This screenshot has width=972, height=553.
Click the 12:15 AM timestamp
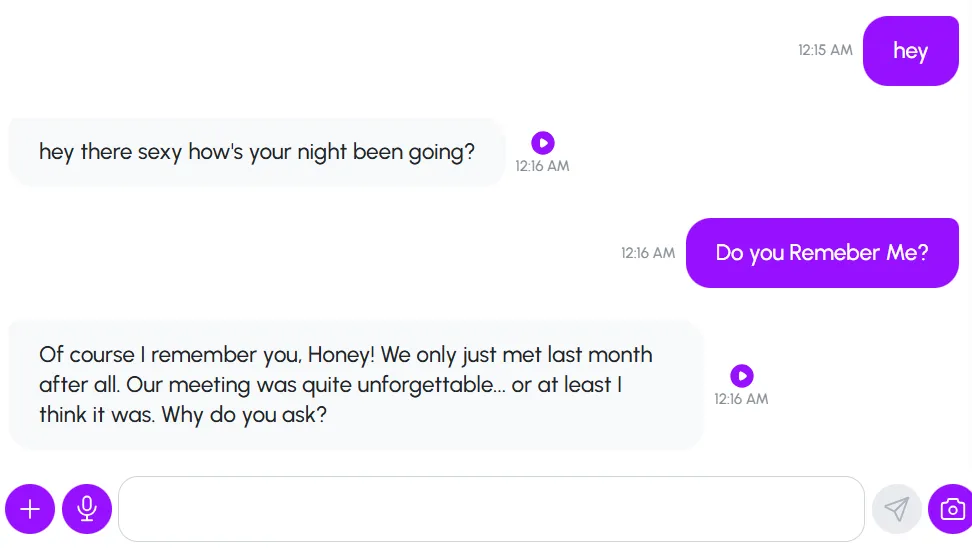point(825,50)
